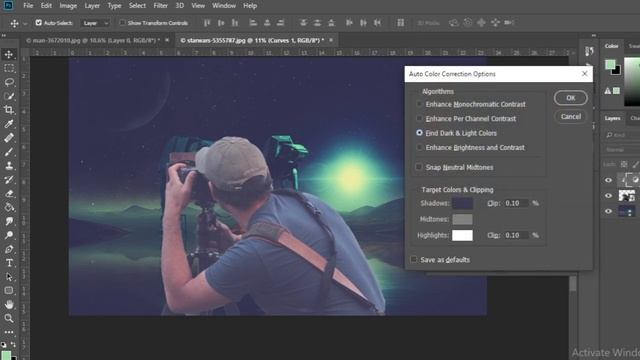640x360 pixels.
Task: Click Cancel in Auto Color Correction Options
Action: coord(571,117)
